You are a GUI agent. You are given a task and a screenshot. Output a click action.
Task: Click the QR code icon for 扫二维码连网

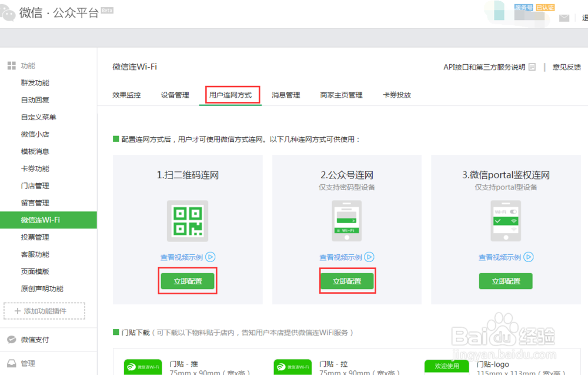pos(188,221)
